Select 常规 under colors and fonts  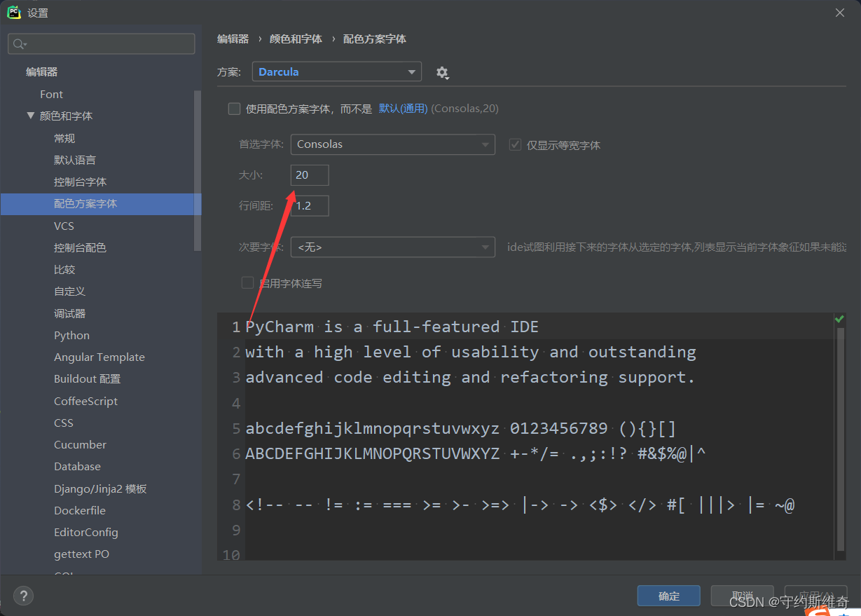(x=64, y=138)
